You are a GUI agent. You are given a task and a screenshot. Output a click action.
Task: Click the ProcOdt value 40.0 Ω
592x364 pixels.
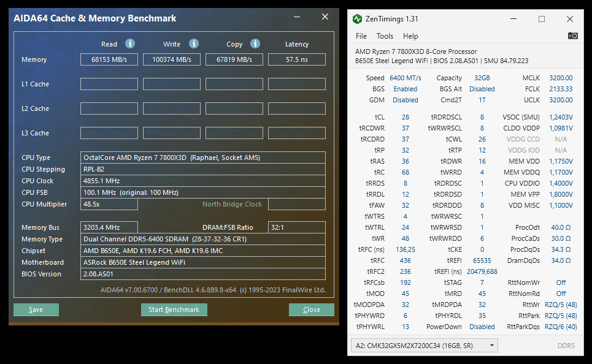(561, 227)
